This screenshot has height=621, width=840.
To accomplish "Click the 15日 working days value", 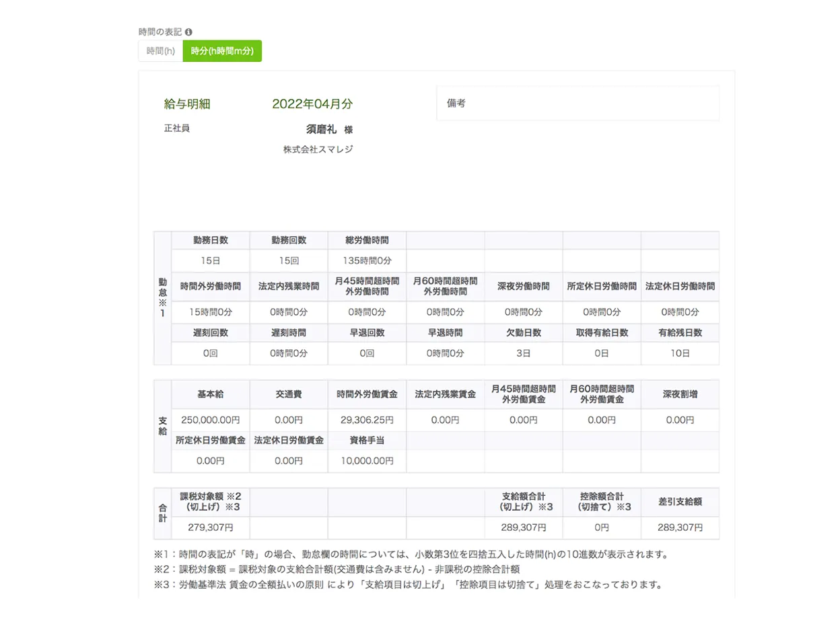I will [x=211, y=260].
